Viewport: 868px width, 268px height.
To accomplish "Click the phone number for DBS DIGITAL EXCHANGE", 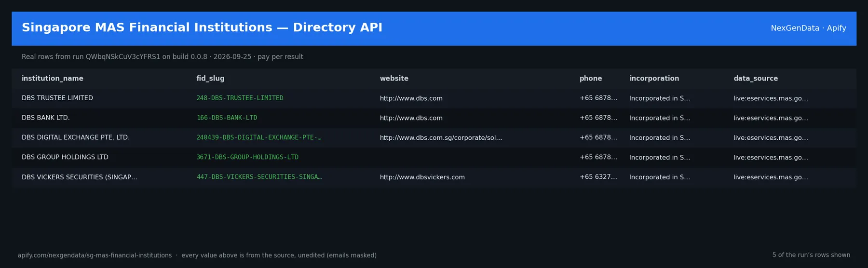I will tap(598, 138).
